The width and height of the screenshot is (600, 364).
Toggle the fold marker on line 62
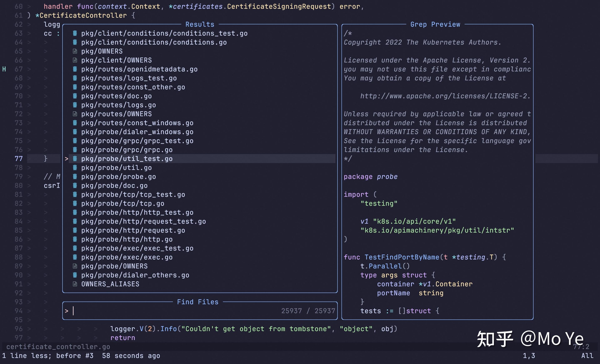coord(29,24)
